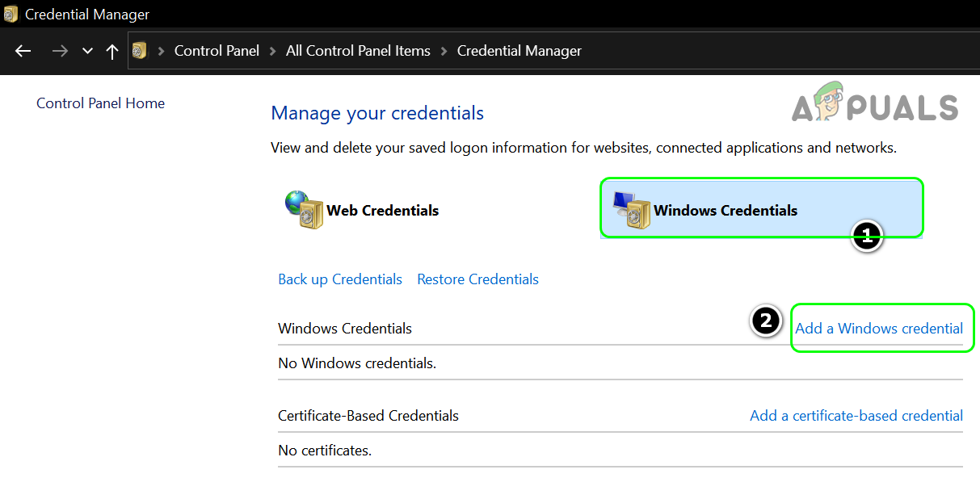This screenshot has width=980, height=478.
Task: Expand chevron after All Control Panel Items
Action: click(x=444, y=51)
